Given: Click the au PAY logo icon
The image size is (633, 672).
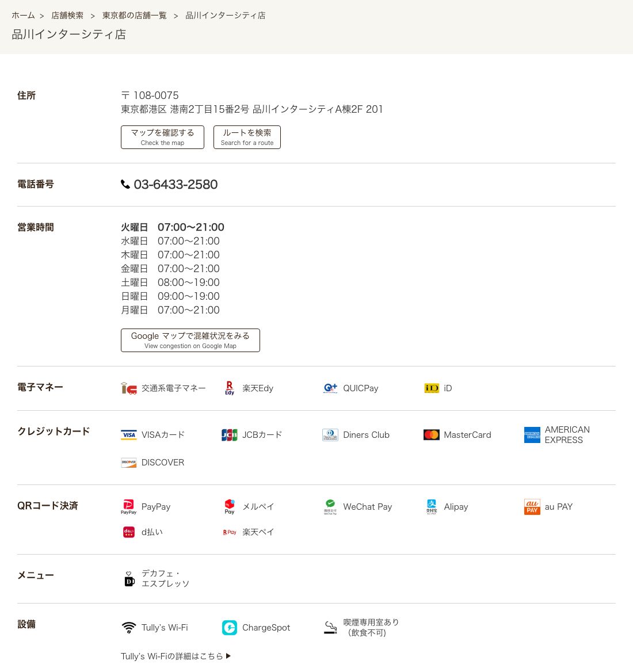Looking at the screenshot, I should coord(532,507).
